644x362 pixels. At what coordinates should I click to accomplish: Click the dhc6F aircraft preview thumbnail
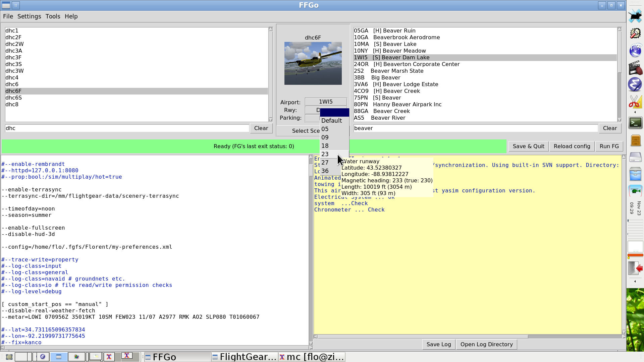point(313,63)
